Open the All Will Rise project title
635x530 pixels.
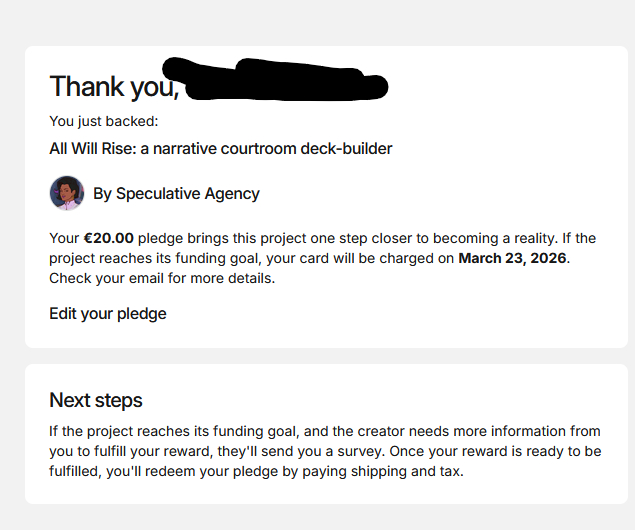coord(220,149)
